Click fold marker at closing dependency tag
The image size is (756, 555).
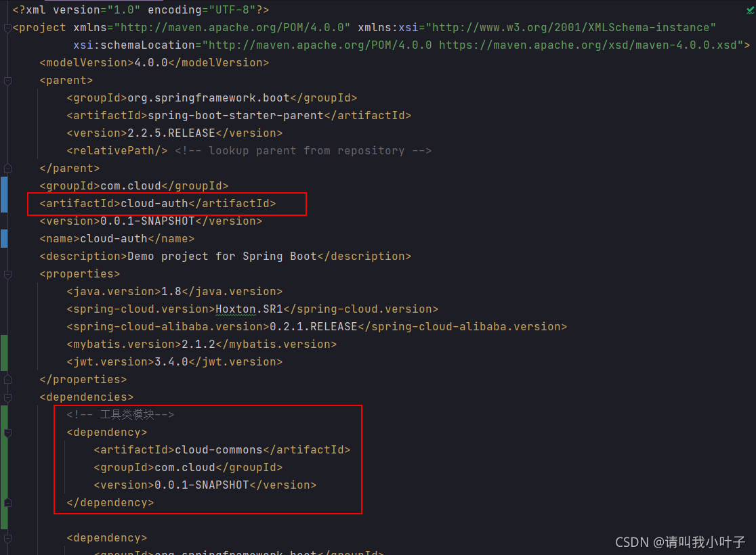pyautogui.click(x=7, y=502)
